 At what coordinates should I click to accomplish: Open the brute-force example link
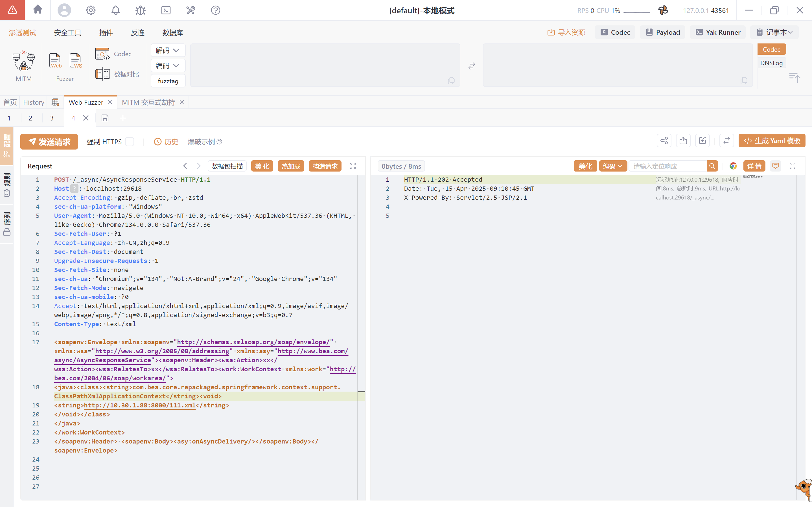point(201,142)
